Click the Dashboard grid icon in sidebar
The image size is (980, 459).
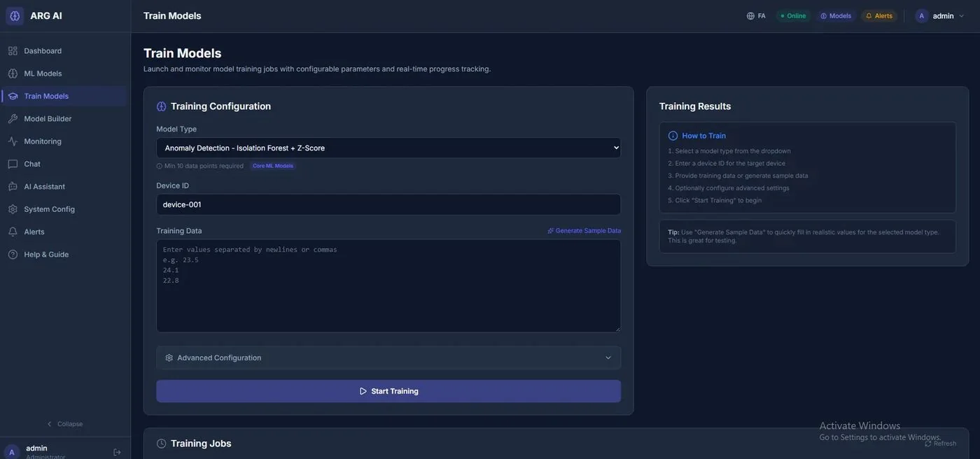click(13, 51)
